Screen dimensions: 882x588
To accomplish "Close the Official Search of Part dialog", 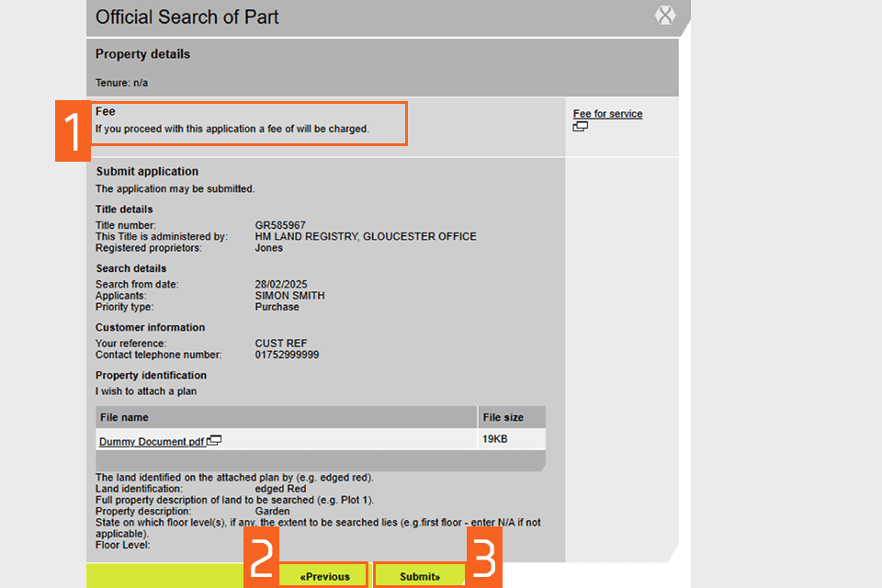I will [x=664, y=16].
